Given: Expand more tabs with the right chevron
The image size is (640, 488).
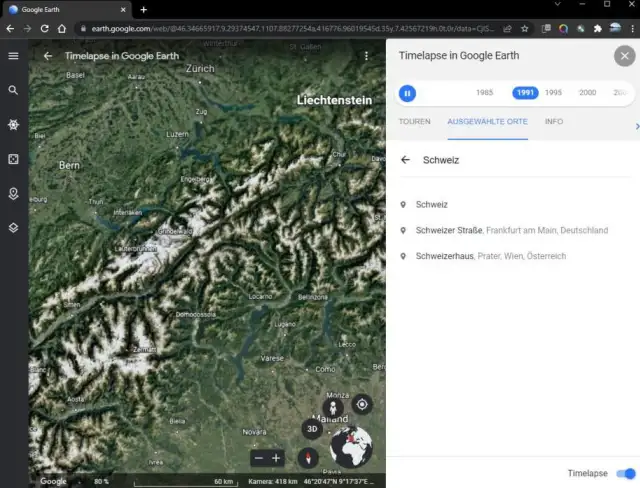Looking at the screenshot, I should tap(637, 126).
